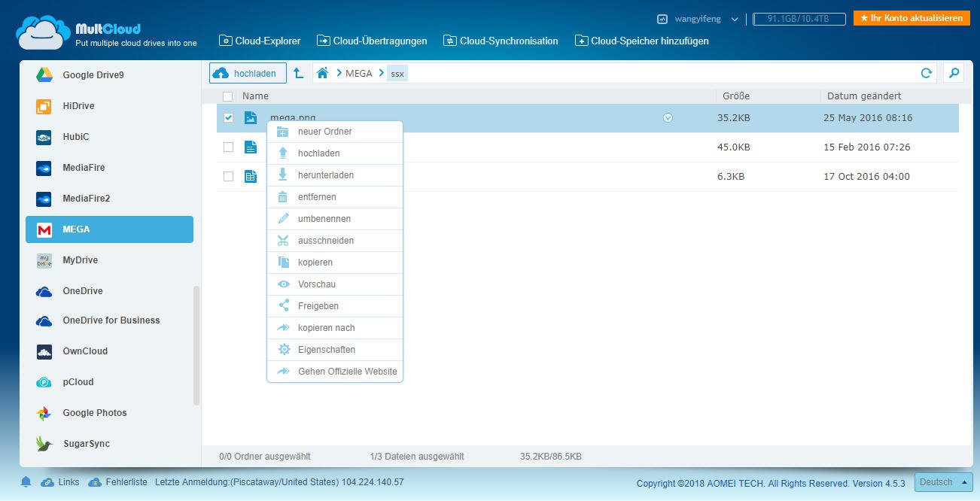Screen dimensions: 980x501
Task: Open the SugarSync cloud drive
Action: pyautogui.click(x=86, y=444)
